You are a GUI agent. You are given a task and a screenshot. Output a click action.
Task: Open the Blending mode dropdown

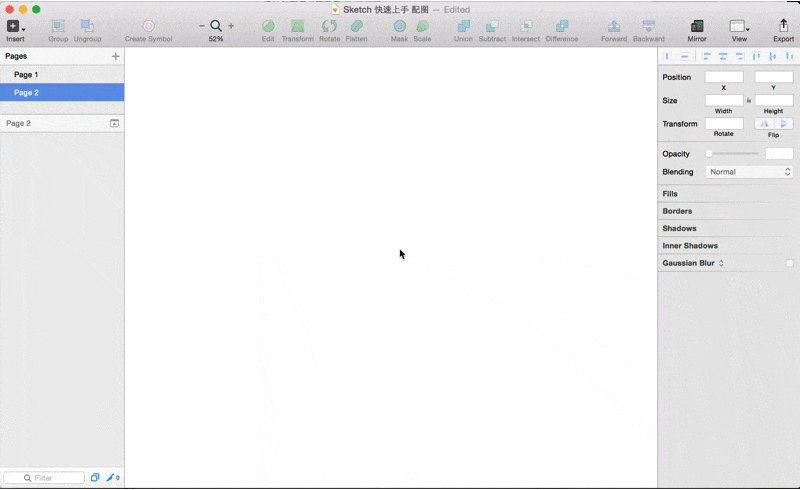coord(749,172)
